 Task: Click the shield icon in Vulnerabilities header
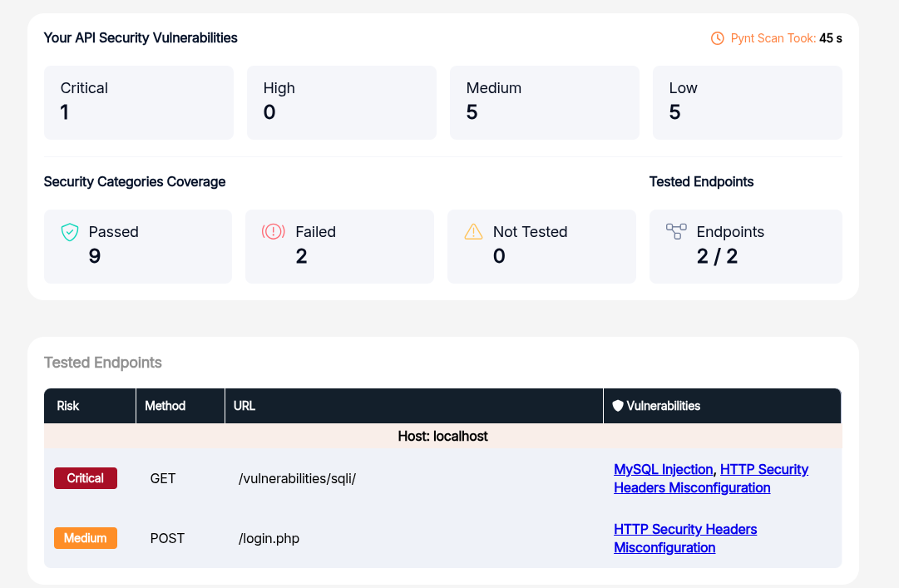tap(618, 406)
